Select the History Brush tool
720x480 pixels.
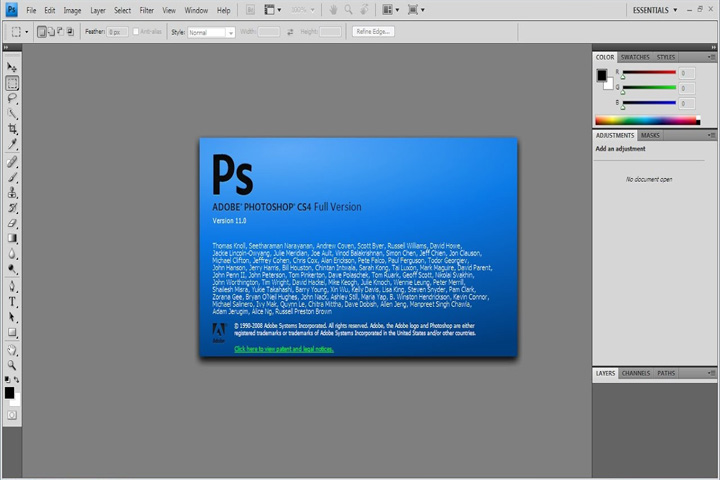click(12, 208)
